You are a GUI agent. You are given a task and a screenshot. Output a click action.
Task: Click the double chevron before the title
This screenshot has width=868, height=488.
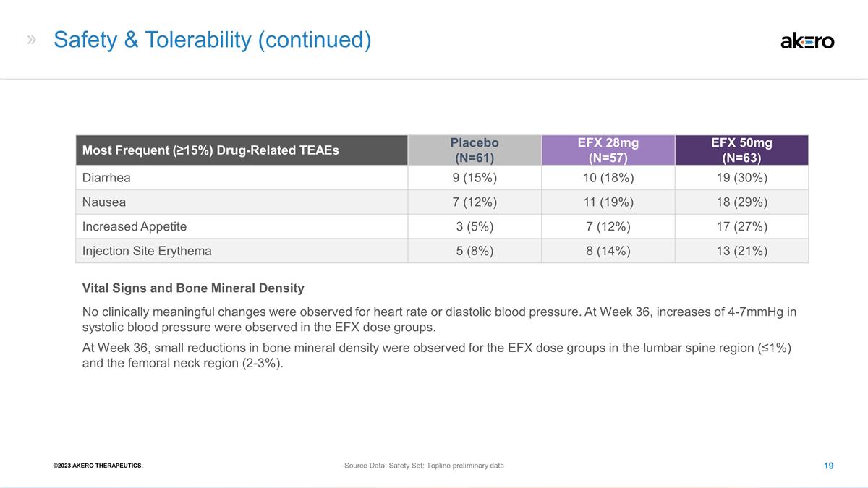click(32, 40)
